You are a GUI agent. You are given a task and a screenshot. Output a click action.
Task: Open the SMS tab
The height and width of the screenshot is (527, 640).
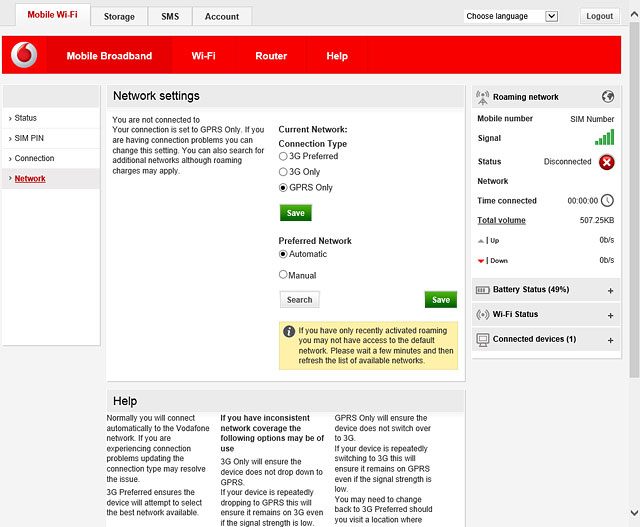point(170,17)
